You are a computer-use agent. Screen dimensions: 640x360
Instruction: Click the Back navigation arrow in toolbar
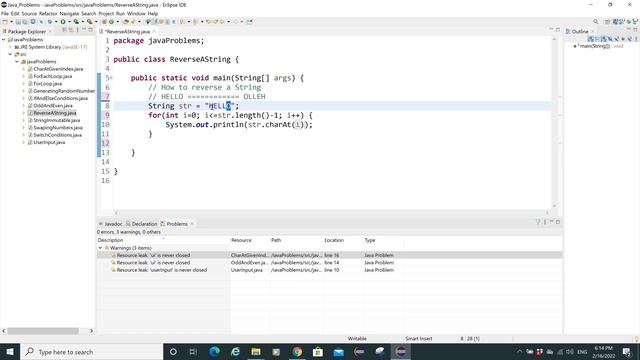(222, 22)
